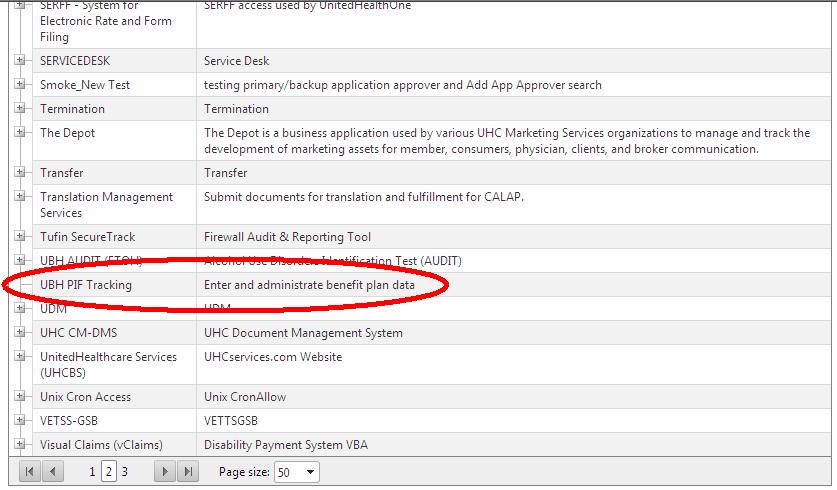The width and height of the screenshot is (837, 490).
Task: Expand the Tufin SecureTrack row
Action: (x=20, y=237)
